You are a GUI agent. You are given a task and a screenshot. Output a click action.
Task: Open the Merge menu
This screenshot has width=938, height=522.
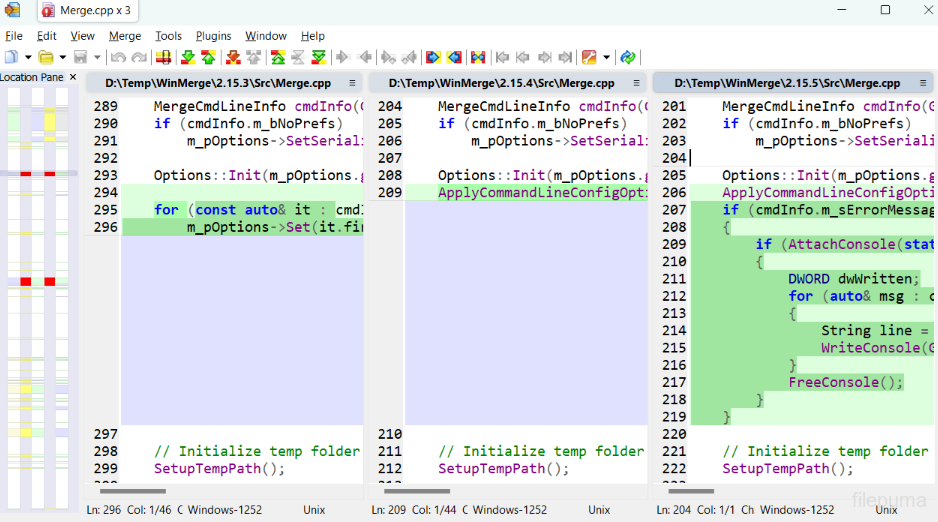[125, 36]
